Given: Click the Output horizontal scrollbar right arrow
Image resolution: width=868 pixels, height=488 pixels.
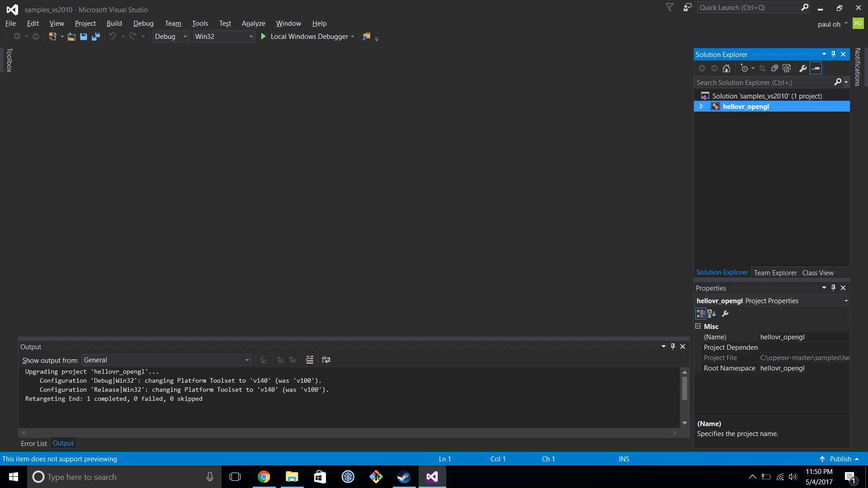Looking at the screenshot, I should pyautogui.click(x=675, y=432).
